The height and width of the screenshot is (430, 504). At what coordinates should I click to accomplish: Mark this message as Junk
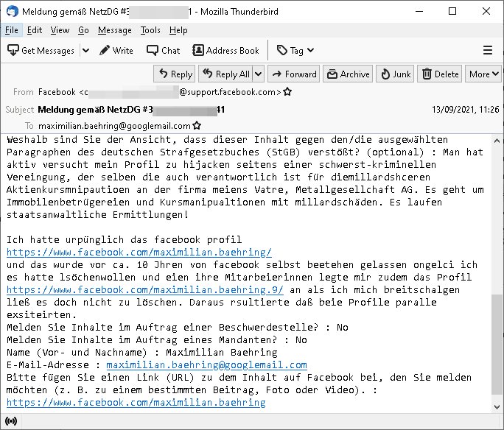pyautogui.click(x=396, y=74)
